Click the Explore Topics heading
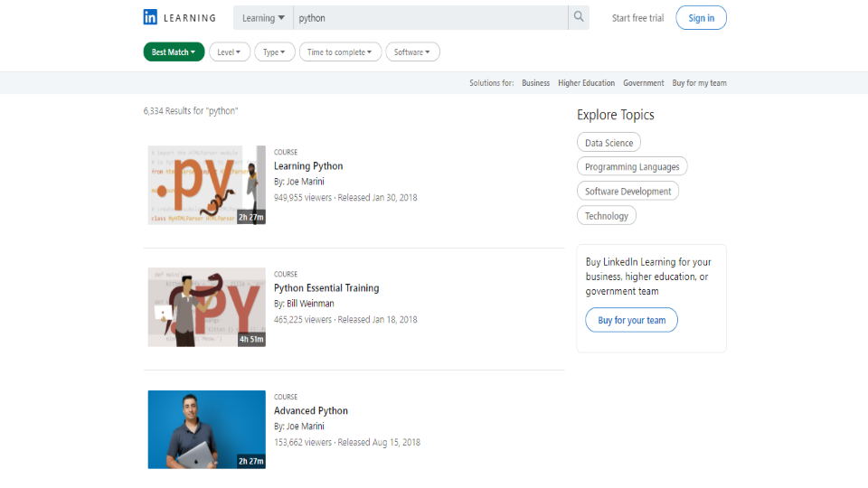Image resolution: width=868 pixels, height=488 pixels. 616,115
